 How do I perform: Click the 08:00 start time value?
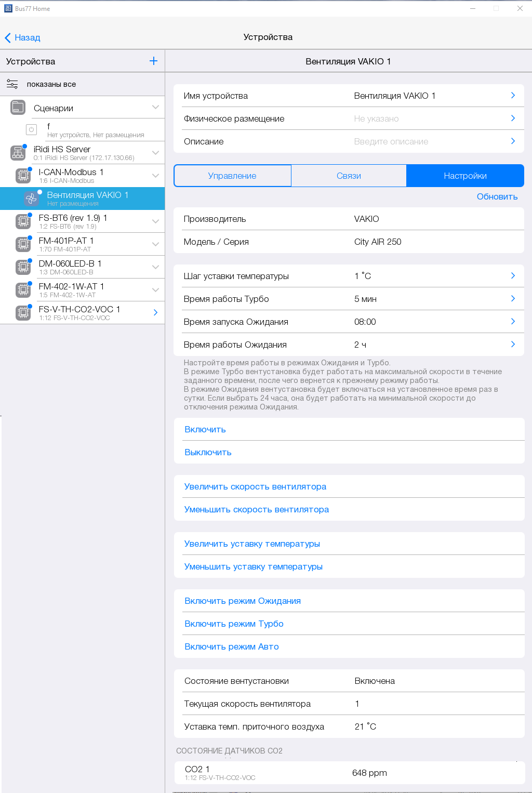pyautogui.click(x=365, y=322)
